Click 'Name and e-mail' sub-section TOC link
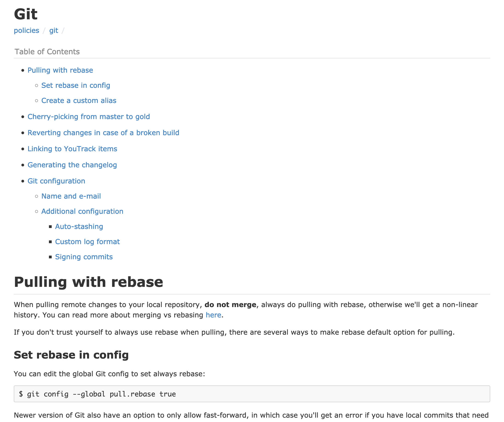This screenshot has width=504, height=422. tap(71, 196)
